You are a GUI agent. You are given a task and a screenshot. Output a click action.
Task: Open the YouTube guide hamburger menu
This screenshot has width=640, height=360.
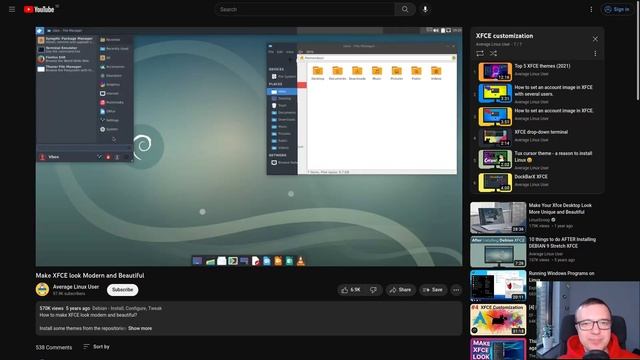[12, 9]
